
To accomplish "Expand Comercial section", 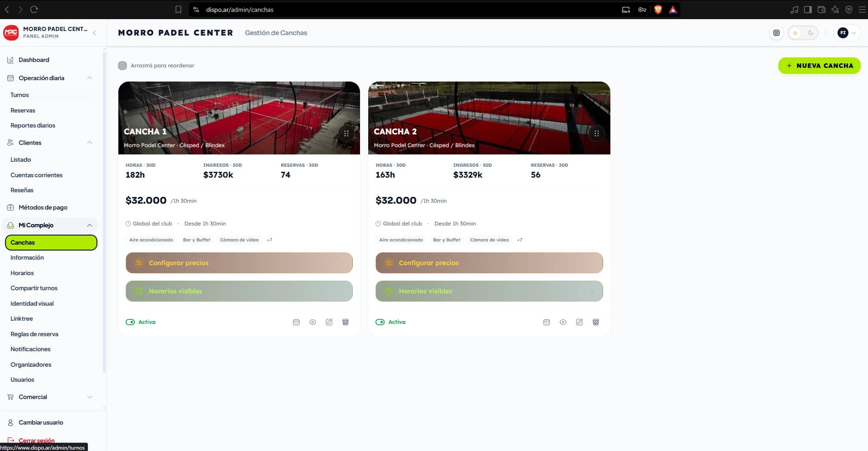I will click(90, 397).
